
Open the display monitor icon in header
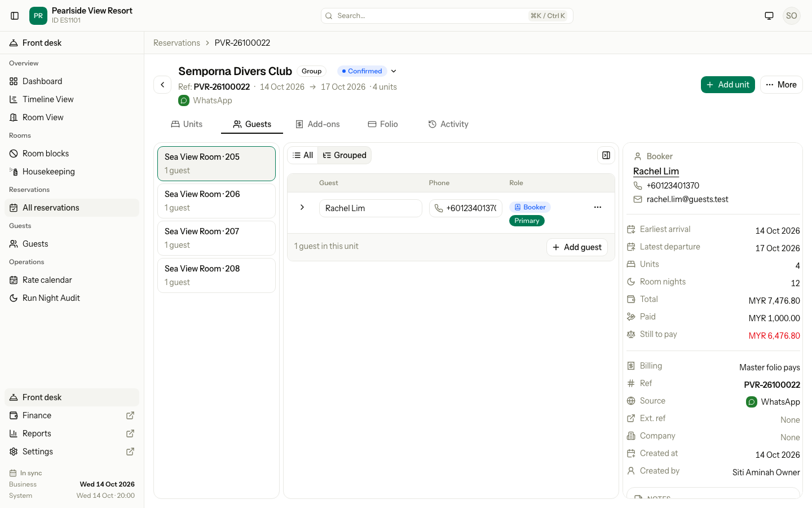point(769,16)
